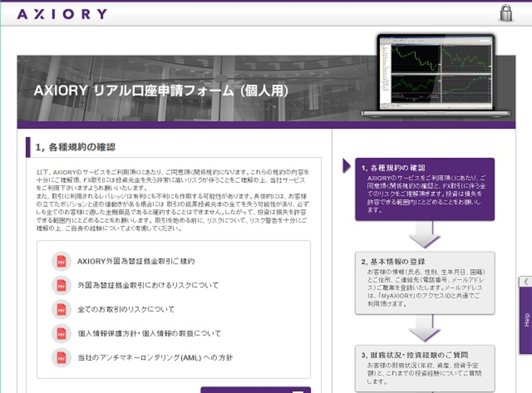The width and height of the screenshot is (532, 393).
Task: Expand the collapsed right side panel chevron
Action: click(526, 281)
